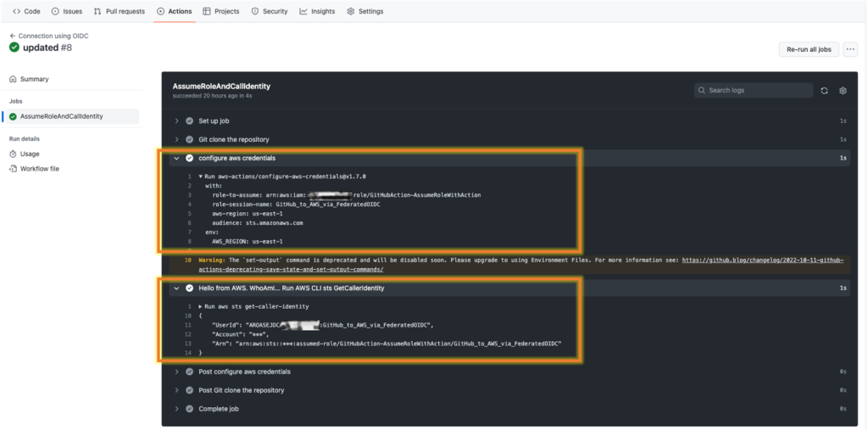Click the check icon on Complete job

(189, 409)
